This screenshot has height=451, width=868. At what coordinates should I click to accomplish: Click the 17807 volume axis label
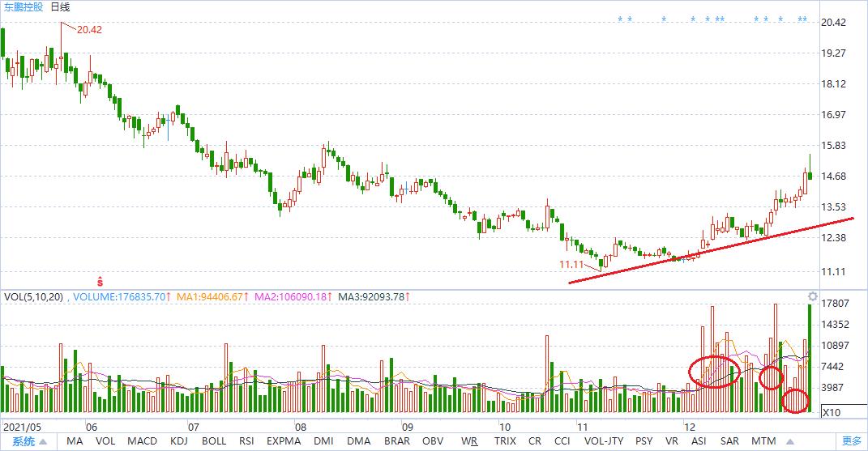835,304
